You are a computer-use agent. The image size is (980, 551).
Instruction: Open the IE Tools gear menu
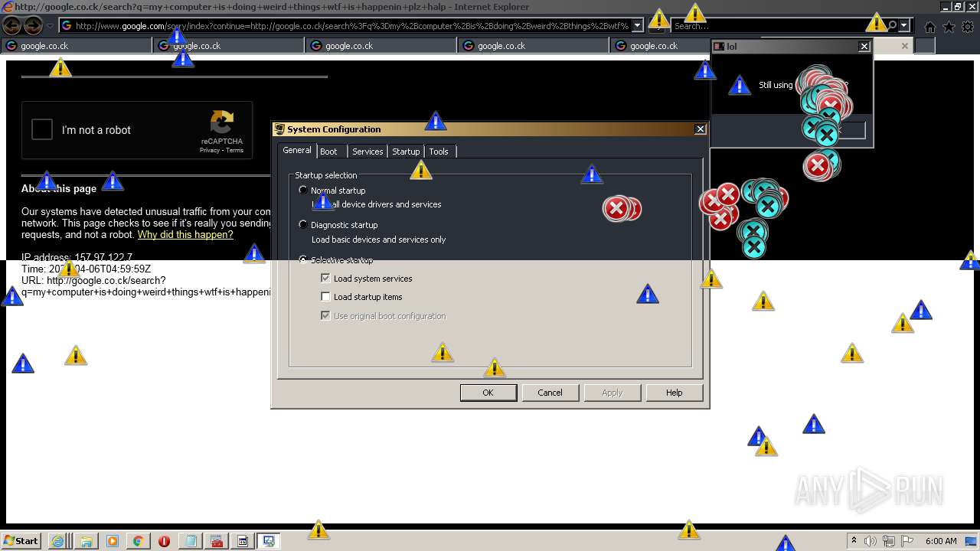(968, 27)
